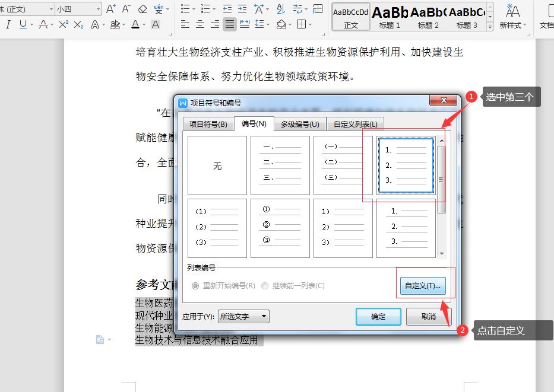The image size is (554, 392).
Task: Apply subscript formatting
Action: pyautogui.click(x=78, y=24)
